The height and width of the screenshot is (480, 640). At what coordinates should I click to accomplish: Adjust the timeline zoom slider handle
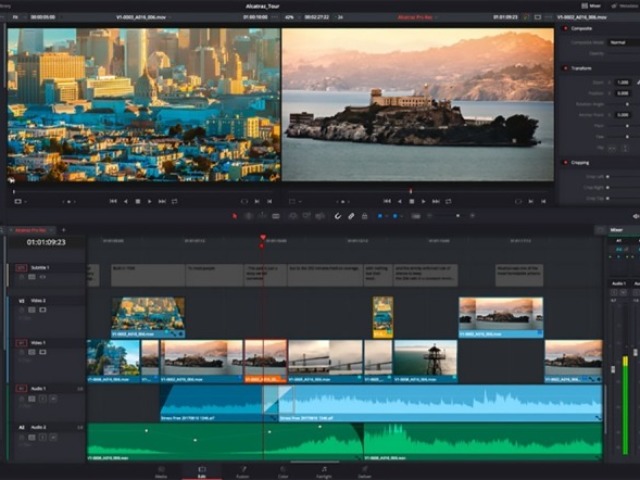tap(458, 216)
